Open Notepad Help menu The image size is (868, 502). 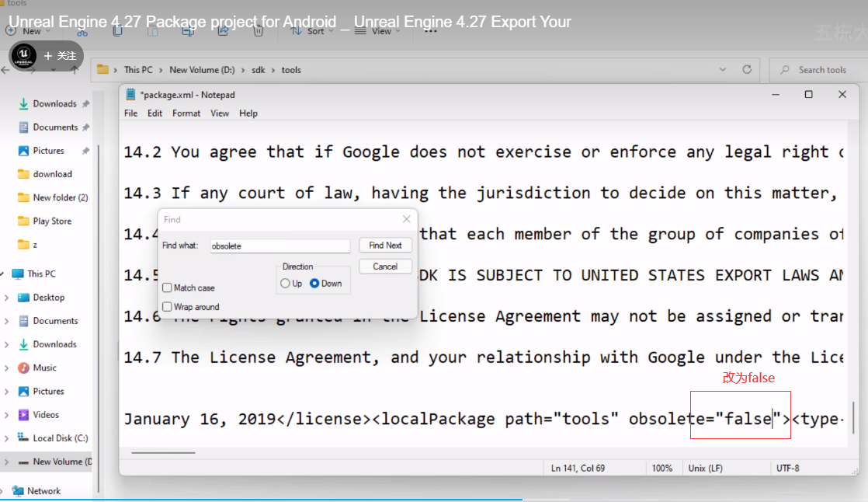pos(248,113)
